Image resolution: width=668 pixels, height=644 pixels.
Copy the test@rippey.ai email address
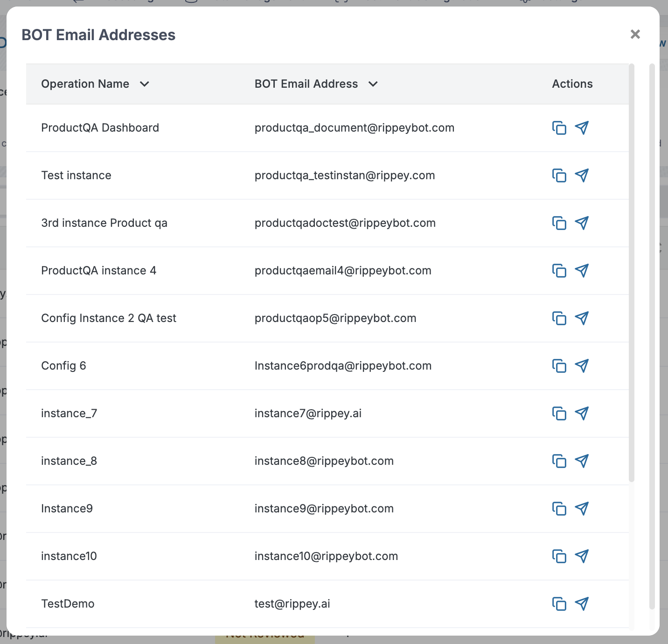click(x=559, y=604)
